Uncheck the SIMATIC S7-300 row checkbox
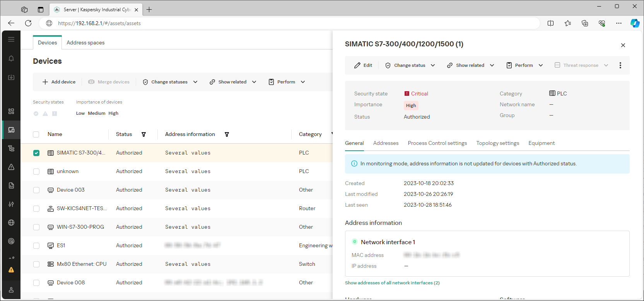The height and width of the screenshot is (301, 644). 36,153
